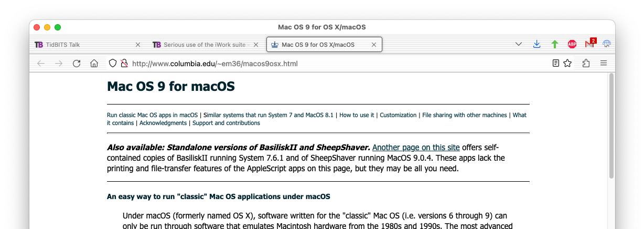Click the green up-arrow extension icon
This screenshot has height=229, width=644.
click(554, 45)
